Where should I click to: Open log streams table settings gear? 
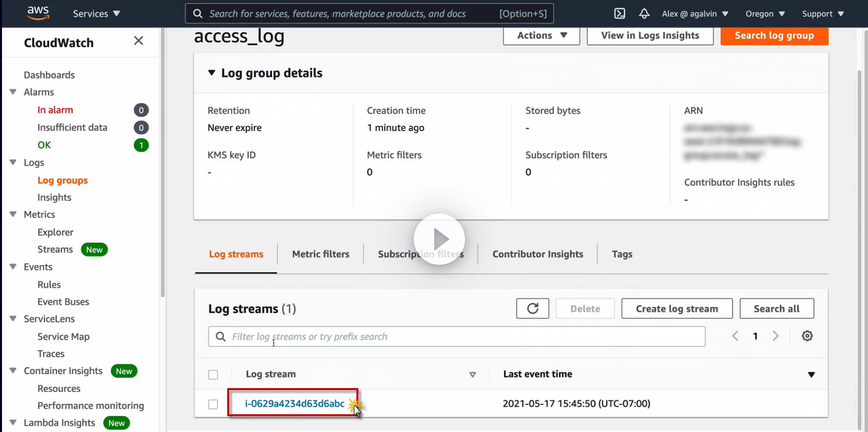click(807, 336)
